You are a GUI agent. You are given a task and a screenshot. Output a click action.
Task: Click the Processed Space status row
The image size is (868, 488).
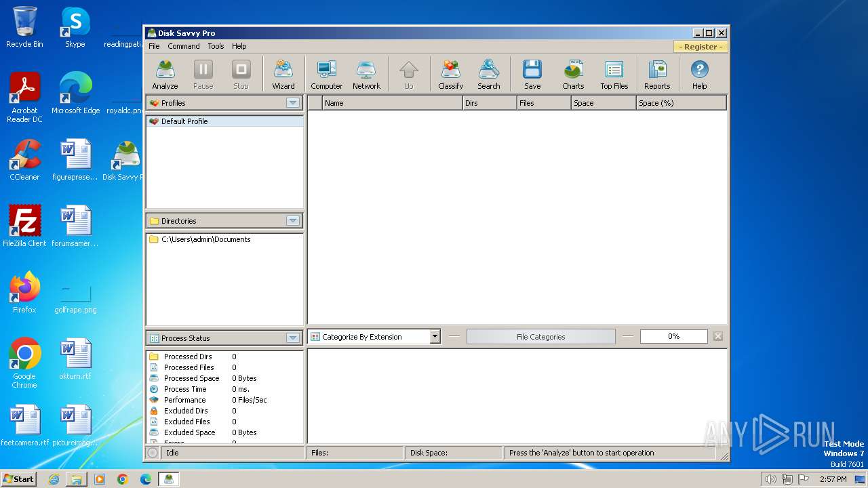coord(224,378)
